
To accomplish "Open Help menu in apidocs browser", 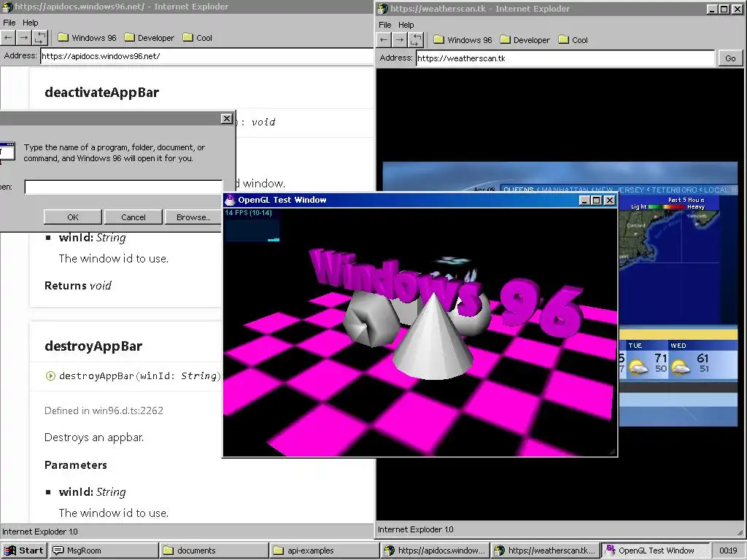I will tap(30, 23).
